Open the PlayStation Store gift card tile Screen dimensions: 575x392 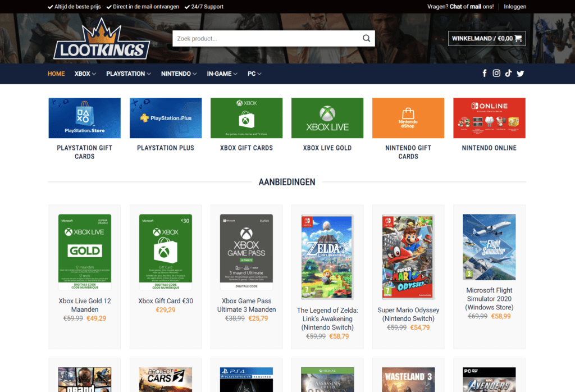pos(84,118)
